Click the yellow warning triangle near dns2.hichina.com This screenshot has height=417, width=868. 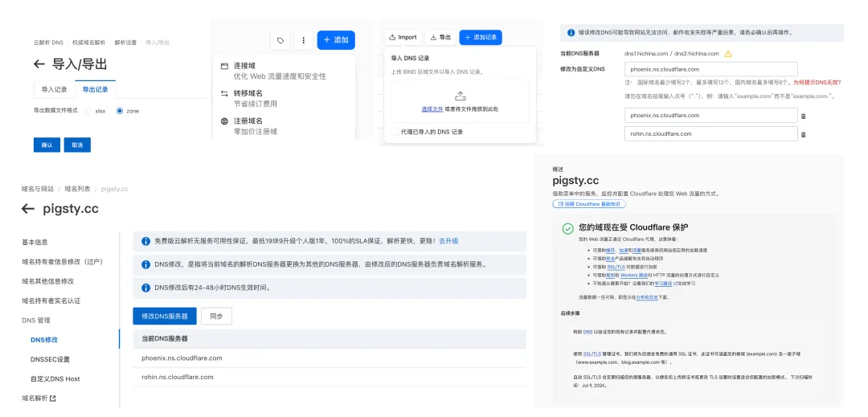(728, 54)
